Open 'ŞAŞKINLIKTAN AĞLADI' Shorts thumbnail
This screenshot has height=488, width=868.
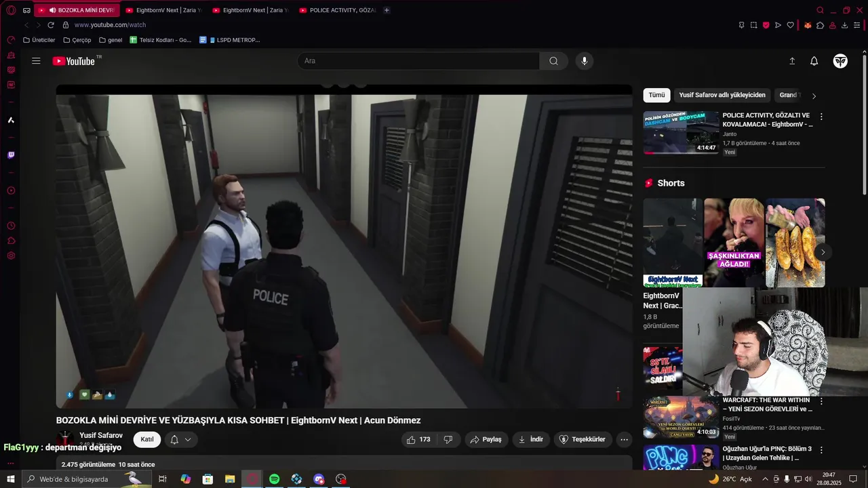(734, 243)
